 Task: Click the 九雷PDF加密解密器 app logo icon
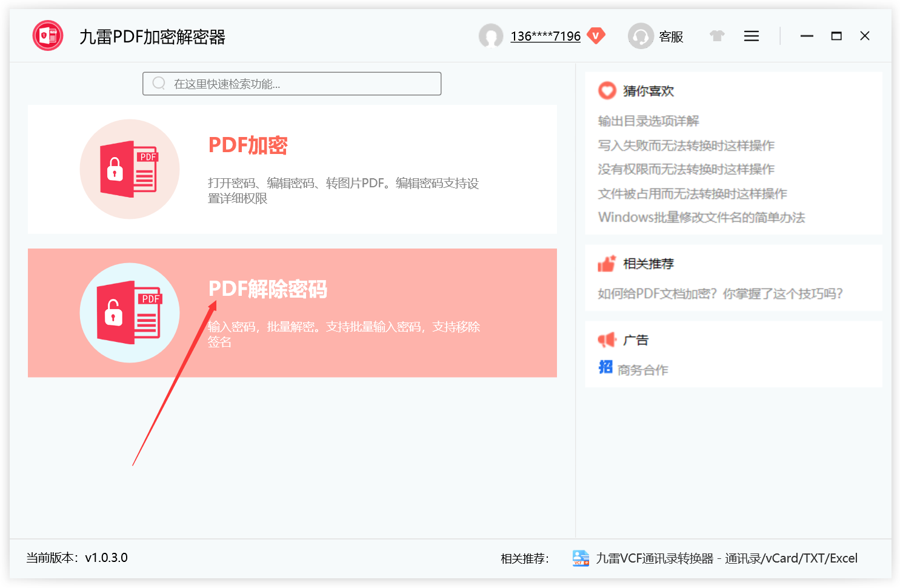[x=47, y=35]
